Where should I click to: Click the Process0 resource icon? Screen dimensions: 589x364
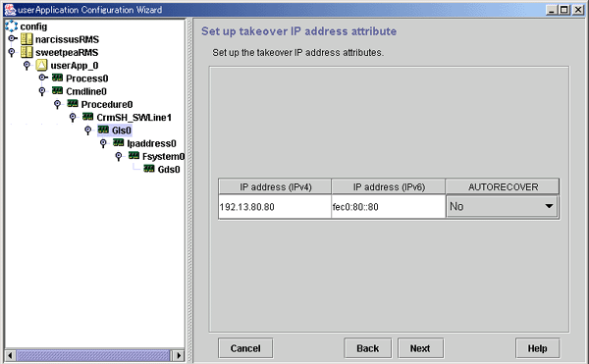click(58, 78)
